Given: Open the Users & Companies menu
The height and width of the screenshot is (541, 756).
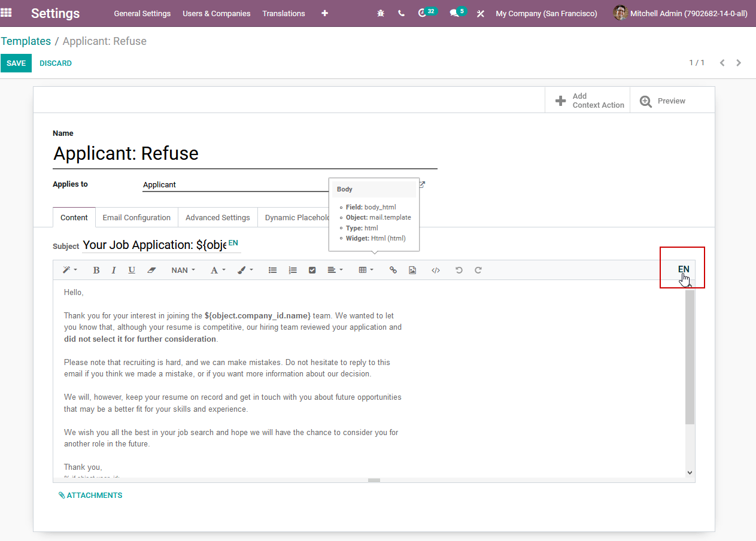Looking at the screenshot, I should coord(217,13).
